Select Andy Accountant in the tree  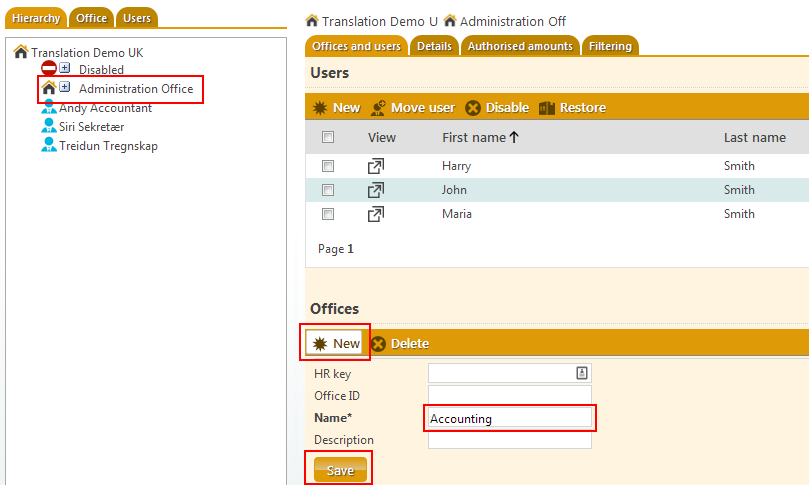coord(105,108)
